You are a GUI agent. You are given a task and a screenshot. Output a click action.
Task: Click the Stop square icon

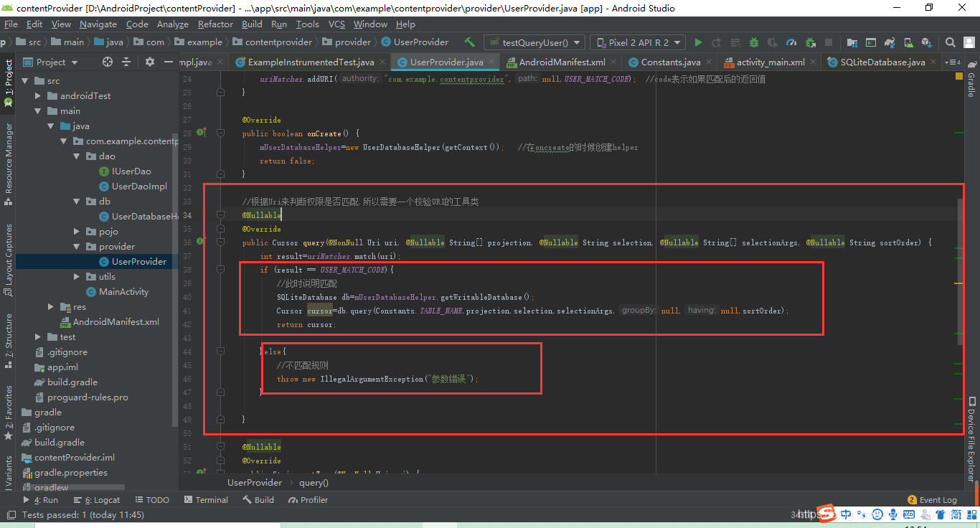[829, 42]
